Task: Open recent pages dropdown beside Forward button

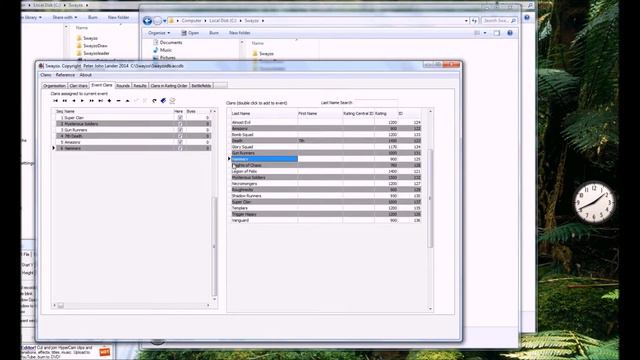Action: coord(164,21)
